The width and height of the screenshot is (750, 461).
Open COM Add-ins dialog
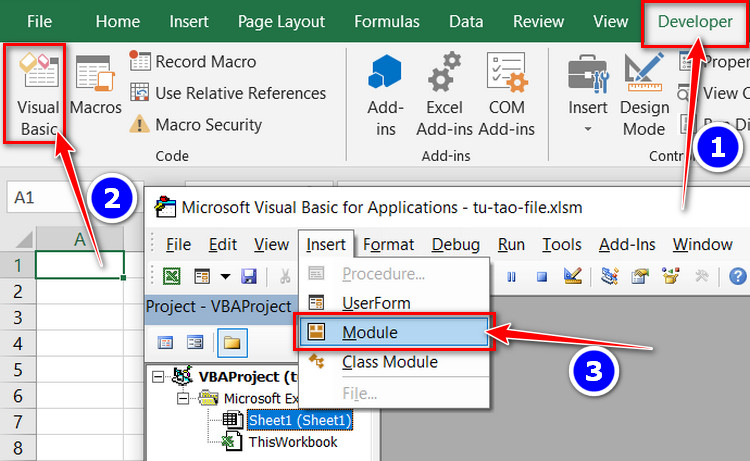point(507,95)
